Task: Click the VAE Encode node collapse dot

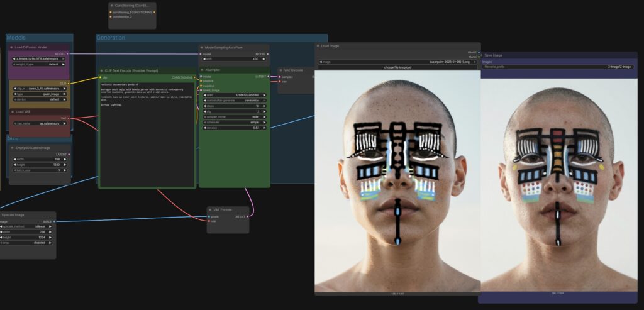Action: 210,209
